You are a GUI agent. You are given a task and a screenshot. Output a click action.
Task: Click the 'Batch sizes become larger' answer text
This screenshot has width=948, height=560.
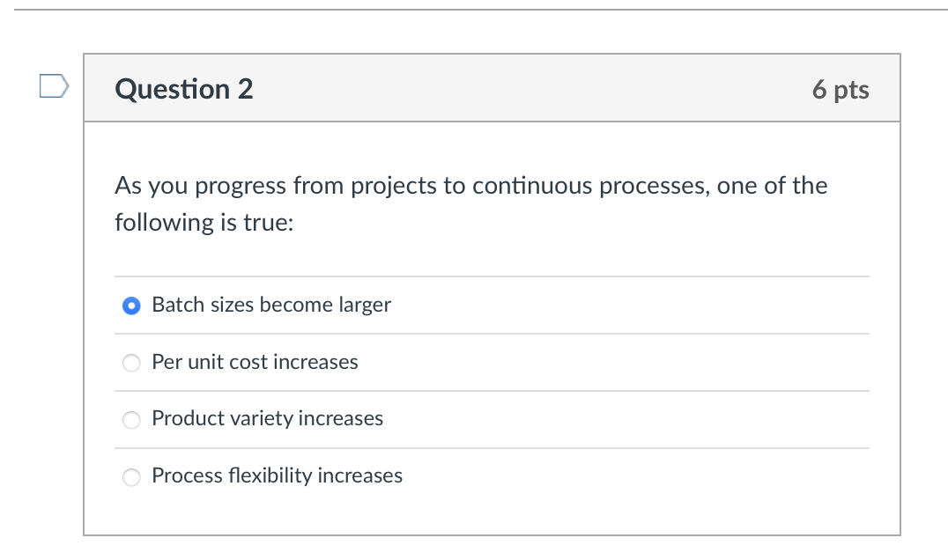270,305
